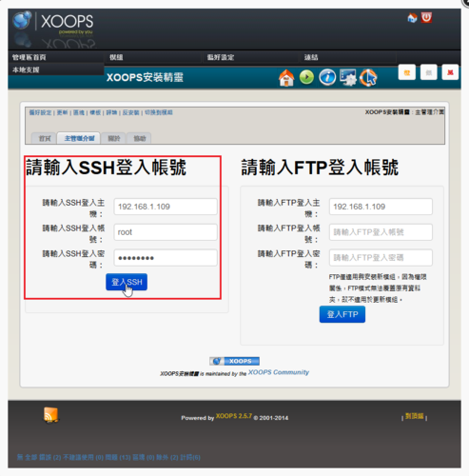The image size is (469, 476).
Task: Click the 切換到模組 link in the module submenu
Action: (159, 112)
